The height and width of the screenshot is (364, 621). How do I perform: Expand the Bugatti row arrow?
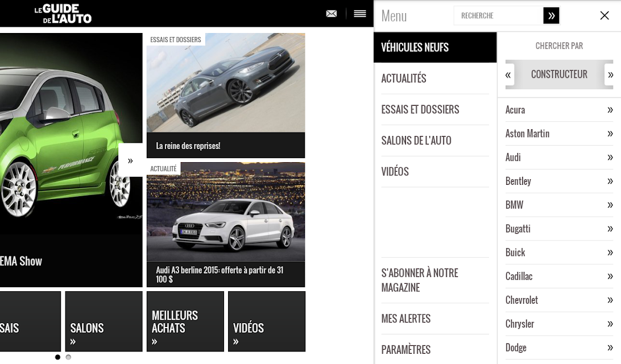[610, 229]
